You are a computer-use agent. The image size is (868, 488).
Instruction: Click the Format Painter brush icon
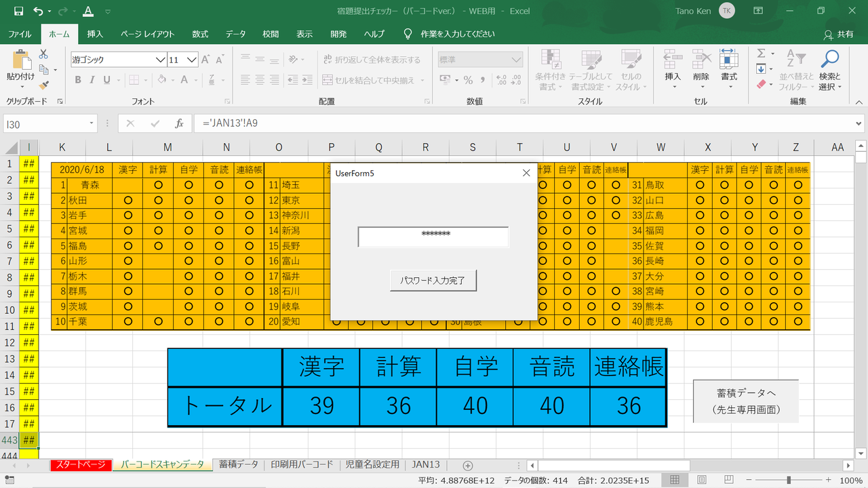coord(43,85)
